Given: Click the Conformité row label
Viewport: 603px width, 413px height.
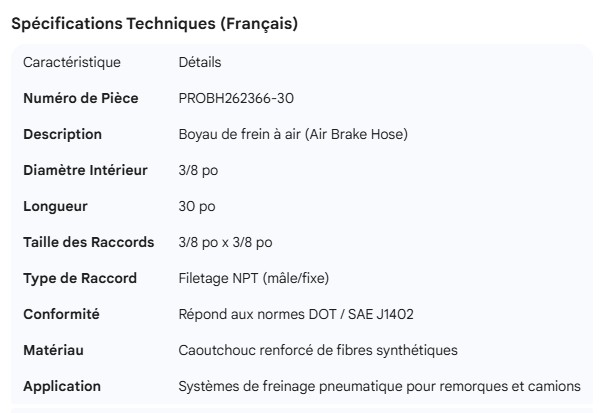Looking at the screenshot, I should [62, 314].
